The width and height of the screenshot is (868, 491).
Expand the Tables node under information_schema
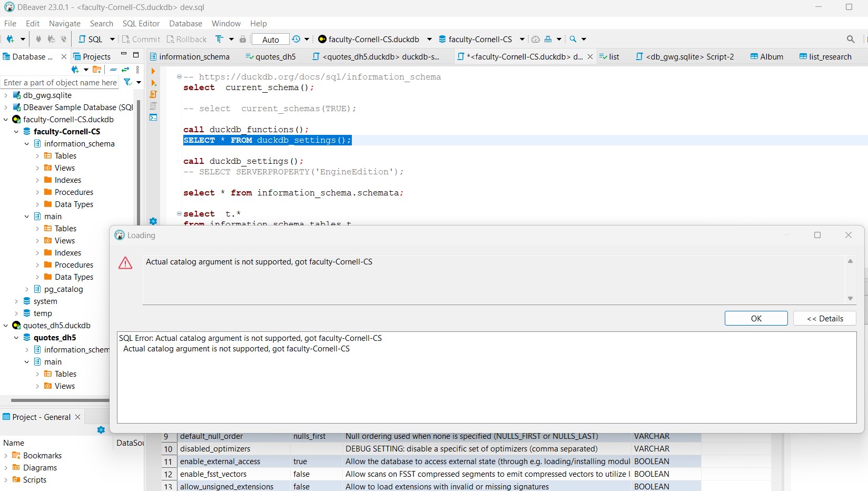tap(37, 155)
